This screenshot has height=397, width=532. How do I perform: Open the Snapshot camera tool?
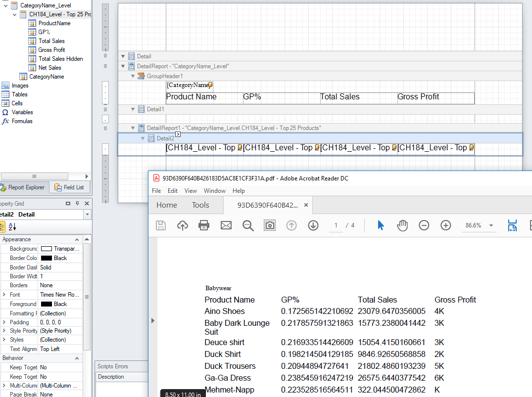270,225
